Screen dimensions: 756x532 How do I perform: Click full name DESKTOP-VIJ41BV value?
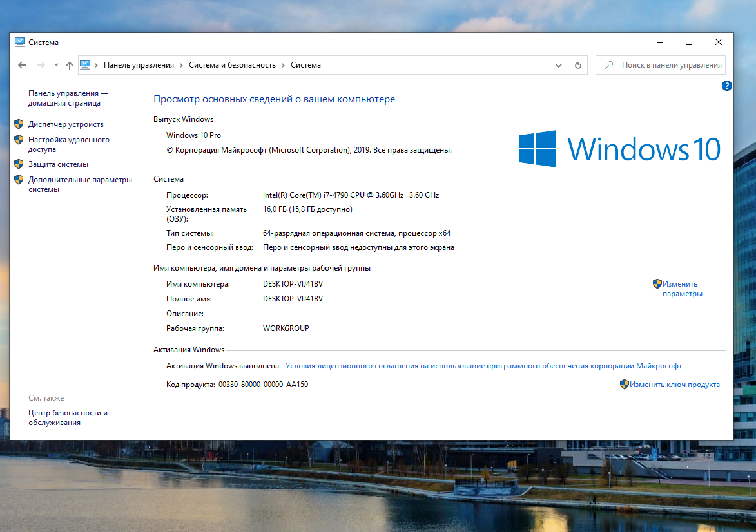(293, 299)
